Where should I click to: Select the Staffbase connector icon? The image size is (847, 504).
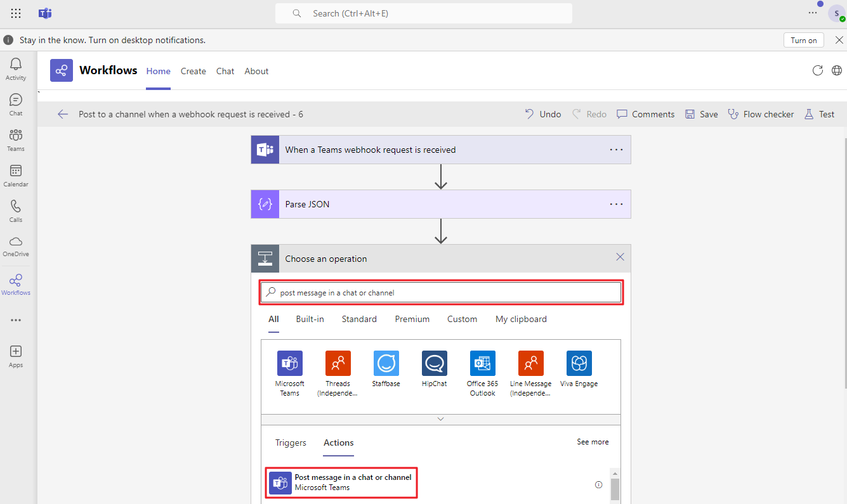pos(386,363)
